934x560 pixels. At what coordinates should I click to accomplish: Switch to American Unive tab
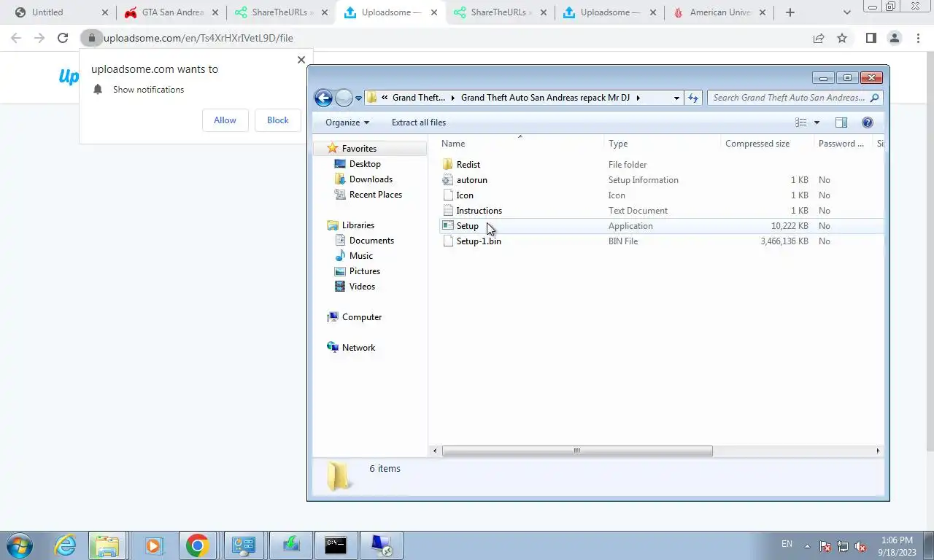(719, 12)
